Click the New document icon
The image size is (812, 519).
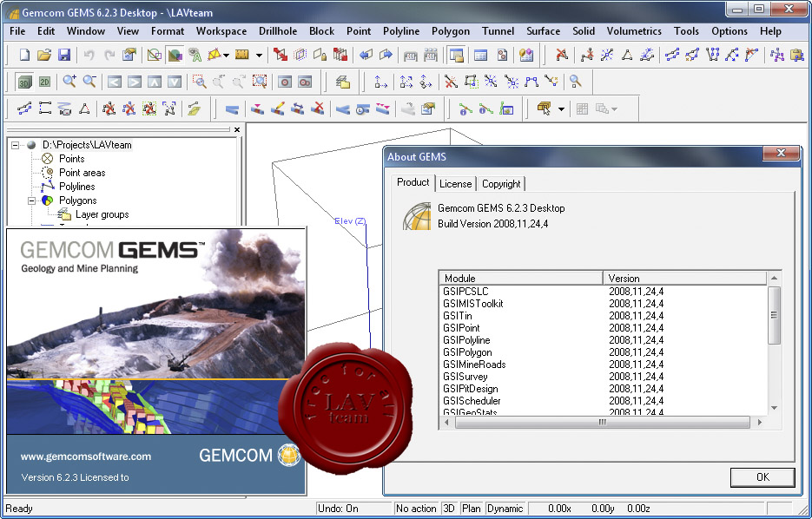pos(24,55)
